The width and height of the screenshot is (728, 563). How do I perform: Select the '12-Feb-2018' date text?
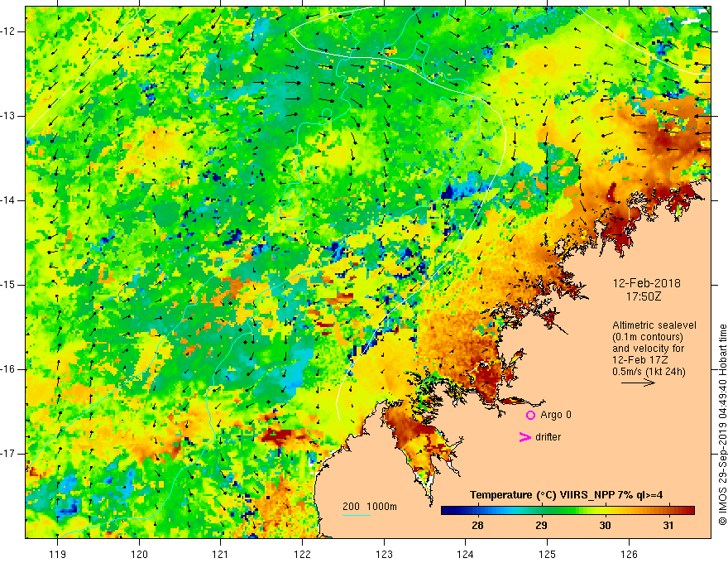coord(646,283)
